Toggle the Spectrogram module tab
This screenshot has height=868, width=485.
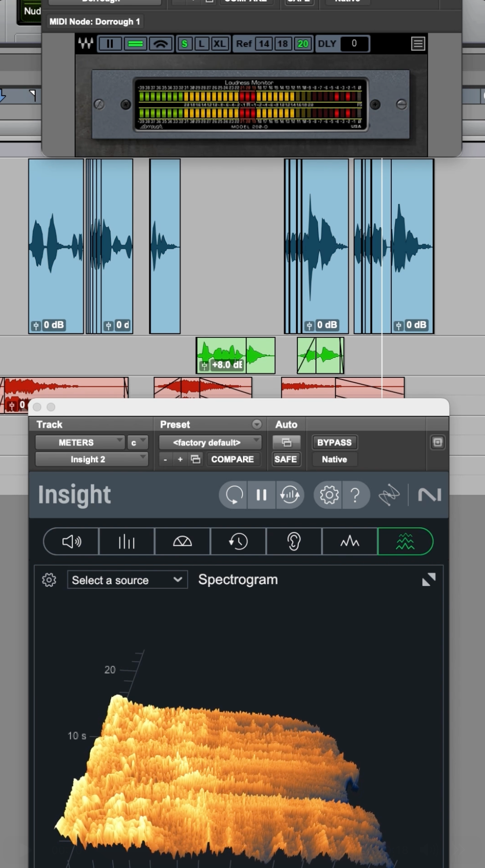tap(405, 541)
